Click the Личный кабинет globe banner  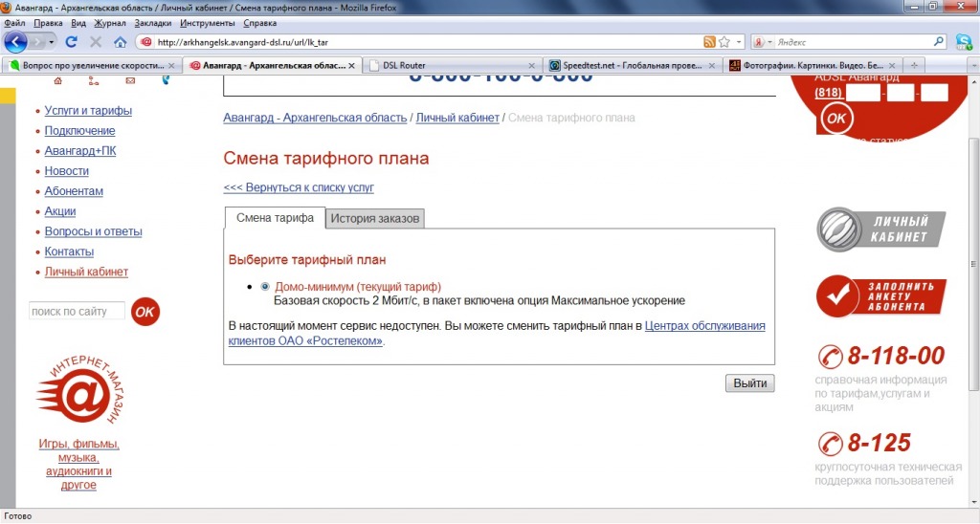(x=880, y=229)
